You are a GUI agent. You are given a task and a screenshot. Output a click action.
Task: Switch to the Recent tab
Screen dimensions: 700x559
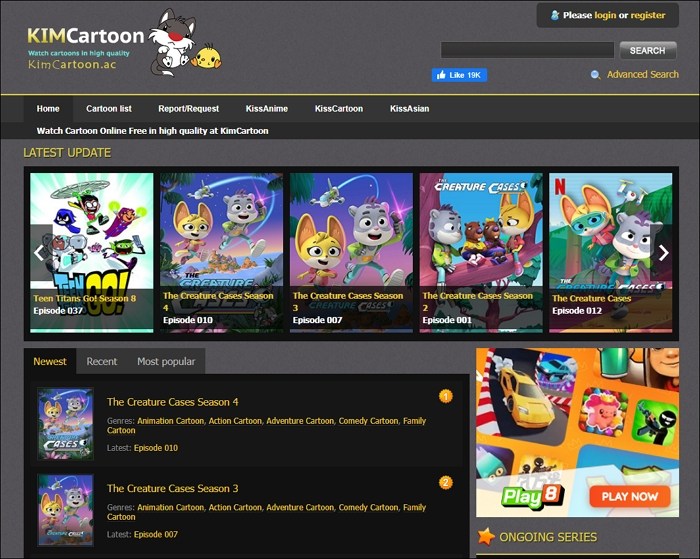pos(101,361)
